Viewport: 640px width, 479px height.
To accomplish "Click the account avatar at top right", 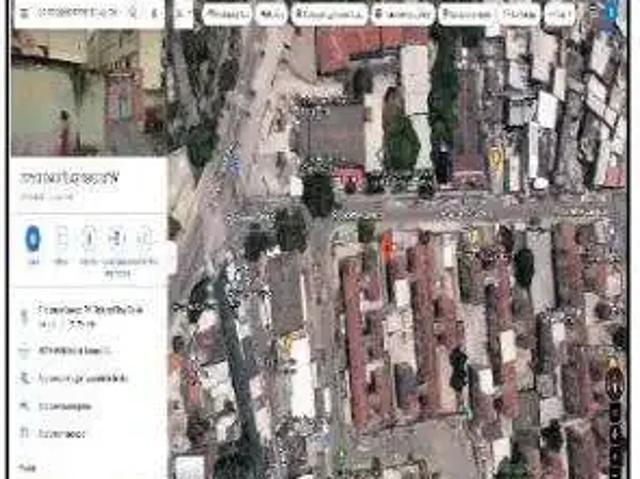I will click(x=612, y=14).
